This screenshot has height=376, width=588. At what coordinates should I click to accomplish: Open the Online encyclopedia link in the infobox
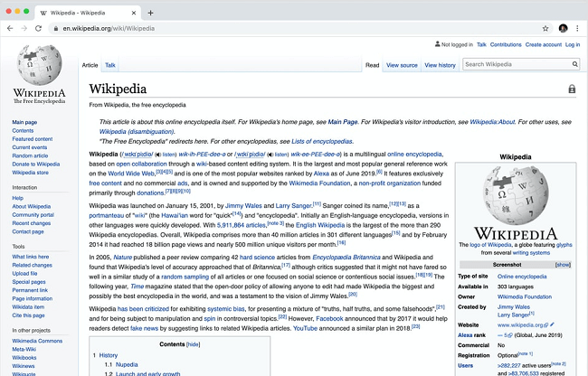click(522, 277)
